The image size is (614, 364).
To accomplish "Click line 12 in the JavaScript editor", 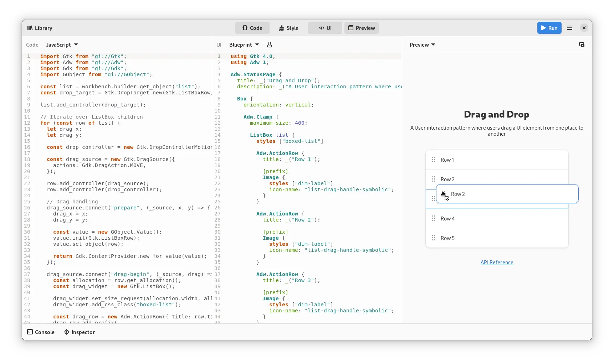I will [x=107, y=123].
